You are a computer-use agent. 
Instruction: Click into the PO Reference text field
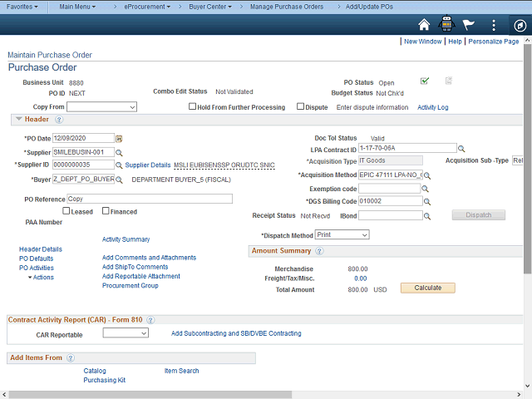(149, 199)
